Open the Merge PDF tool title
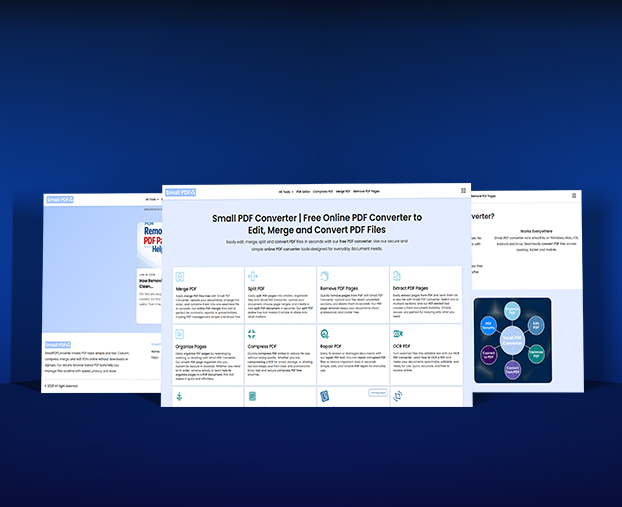This screenshot has width=622, height=507. click(x=186, y=289)
